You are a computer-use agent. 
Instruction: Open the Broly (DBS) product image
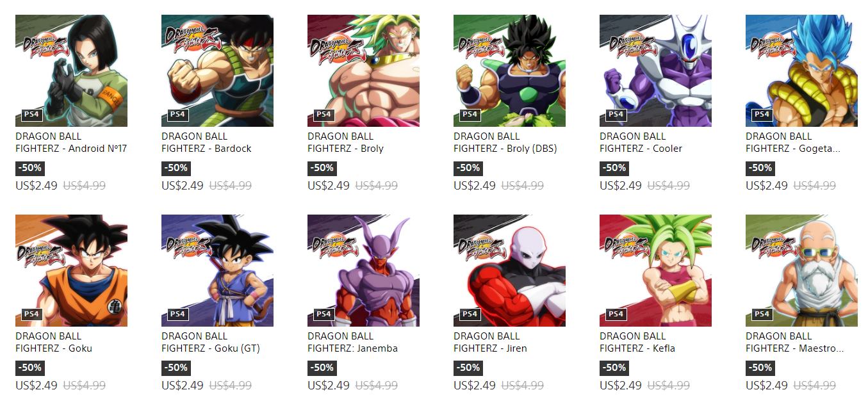(x=509, y=70)
